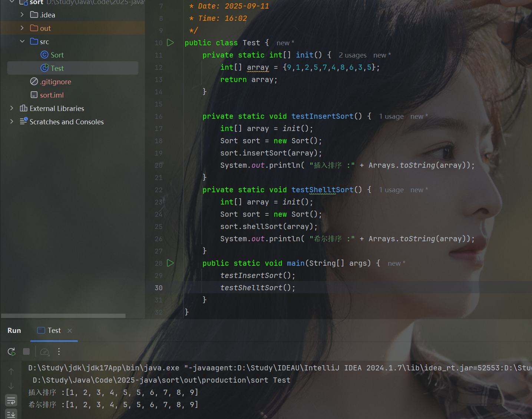Select the .idea folder in project tree

click(43, 15)
